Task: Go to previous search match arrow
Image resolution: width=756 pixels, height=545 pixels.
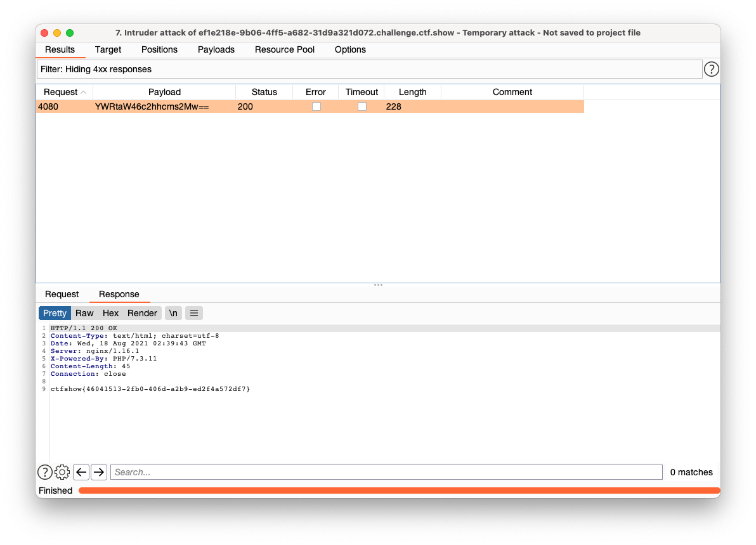Action: coord(81,472)
